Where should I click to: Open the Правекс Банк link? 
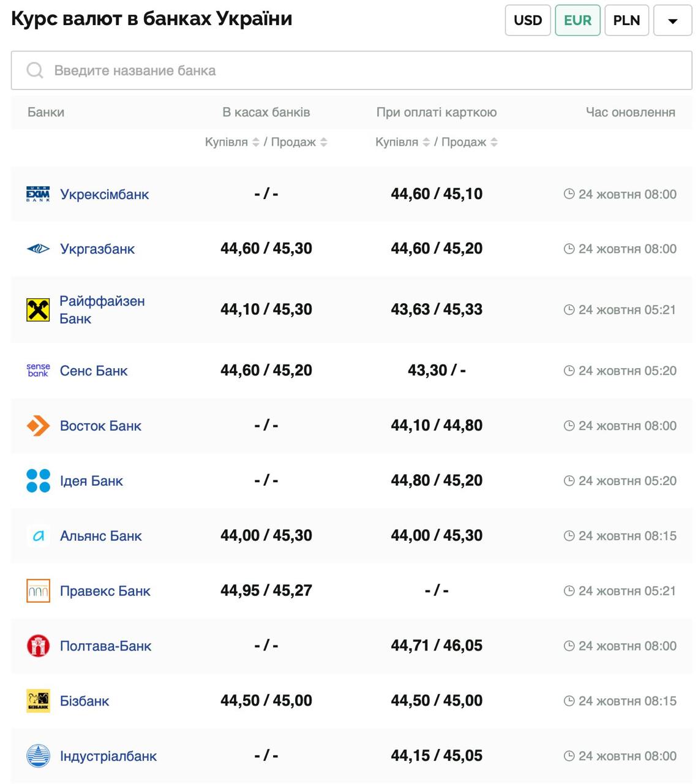[x=105, y=591]
